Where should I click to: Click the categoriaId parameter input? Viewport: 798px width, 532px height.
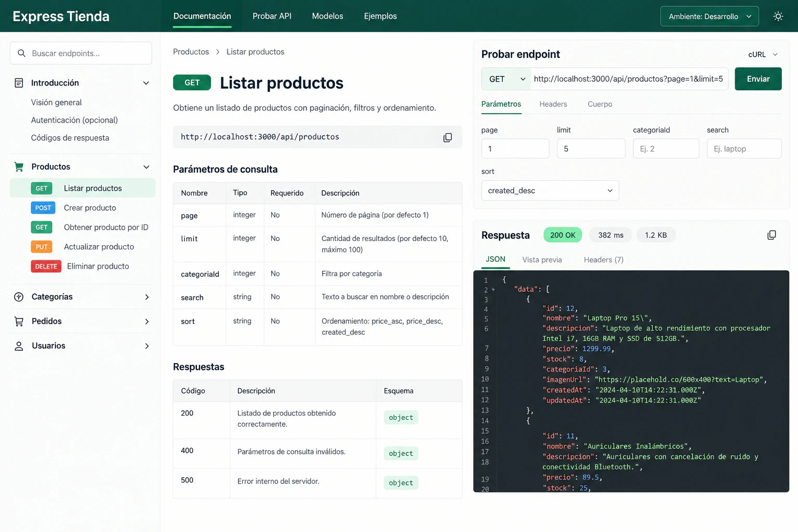pyautogui.click(x=666, y=149)
